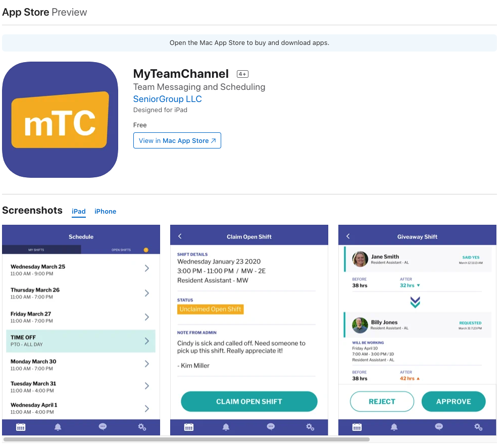Image resolution: width=504 pixels, height=447 pixels.
Task: Click 'Wednesday January 23 2020' shift date
Action: pos(219,262)
